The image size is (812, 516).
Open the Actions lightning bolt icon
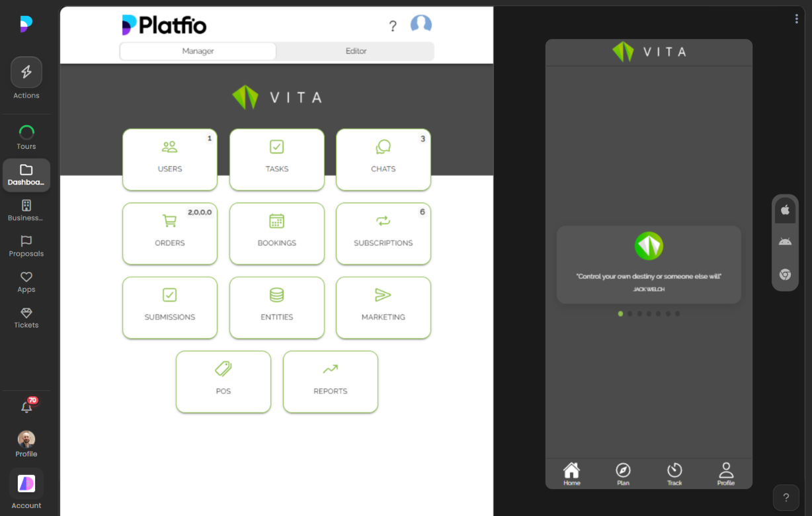[26, 73]
